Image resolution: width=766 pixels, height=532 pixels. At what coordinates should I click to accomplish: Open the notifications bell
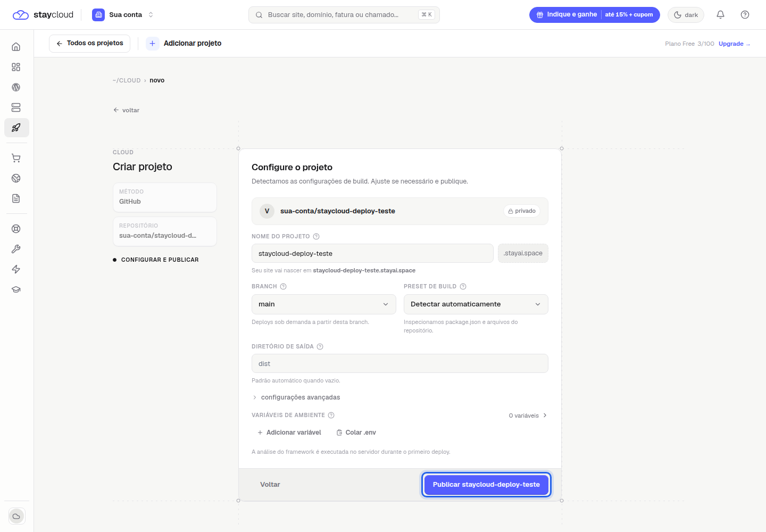[720, 15]
